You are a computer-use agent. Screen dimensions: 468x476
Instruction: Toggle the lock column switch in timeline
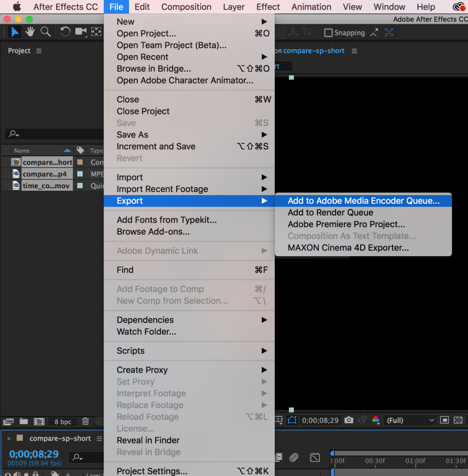(x=35, y=474)
